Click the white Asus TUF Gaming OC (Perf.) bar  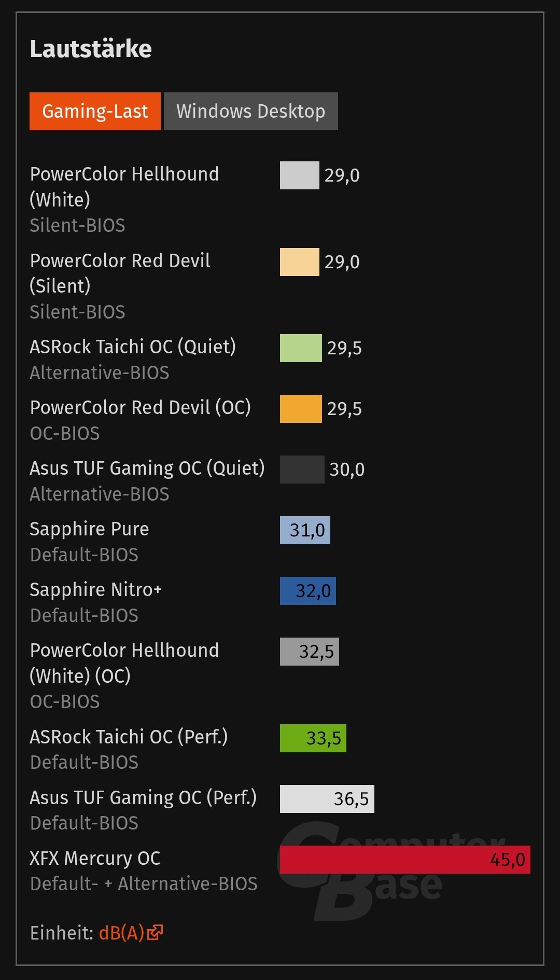tap(327, 799)
